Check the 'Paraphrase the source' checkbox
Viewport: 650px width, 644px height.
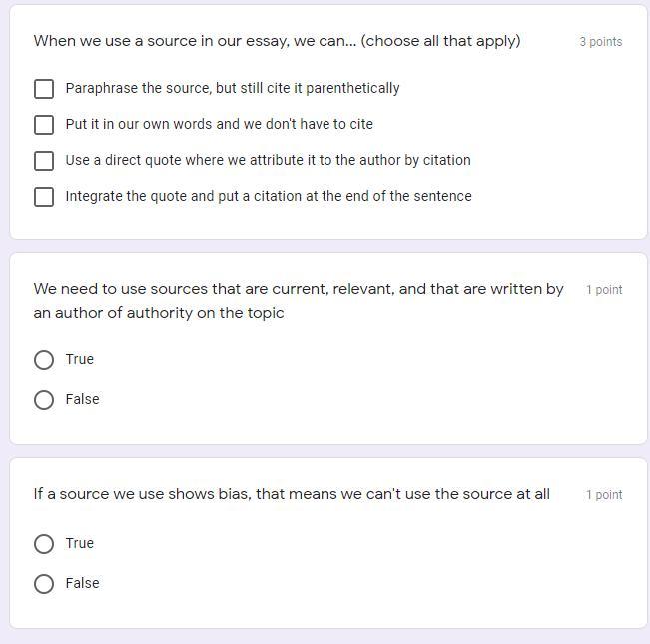click(44, 89)
